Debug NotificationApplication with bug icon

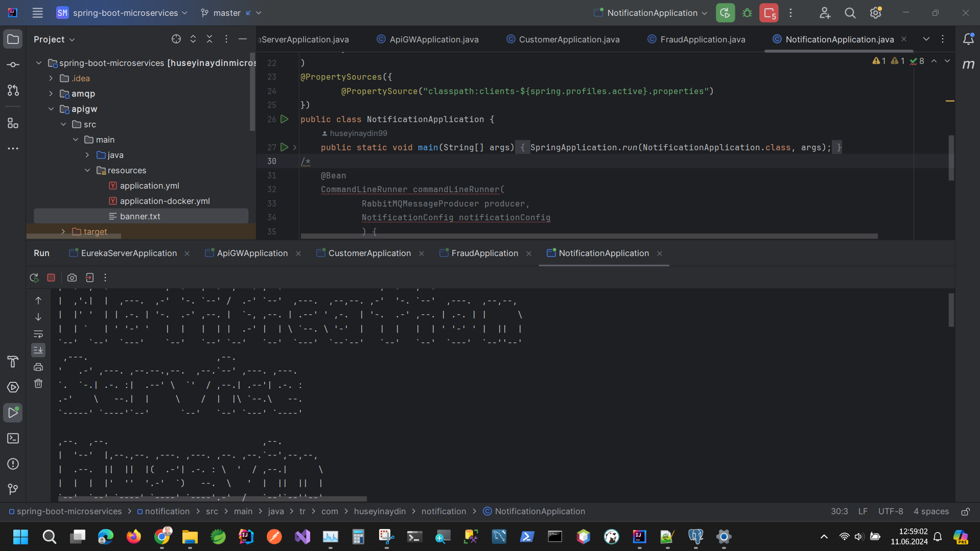[x=747, y=13]
